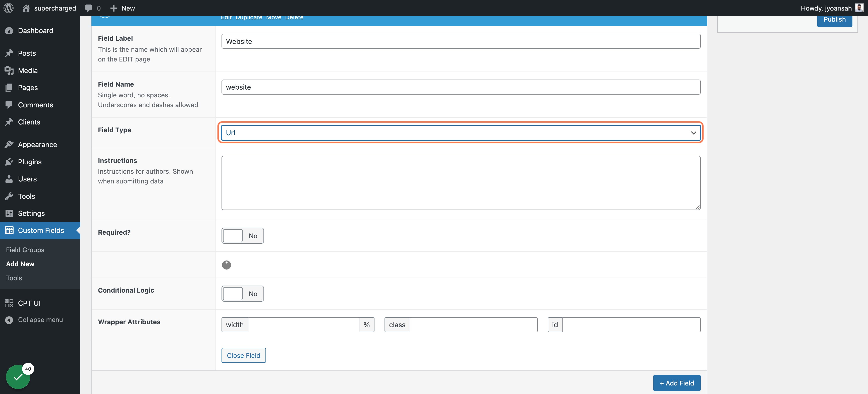Open Custom Fields menu item
Image resolution: width=868 pixels, height=394 pixels.
(40, 230)
